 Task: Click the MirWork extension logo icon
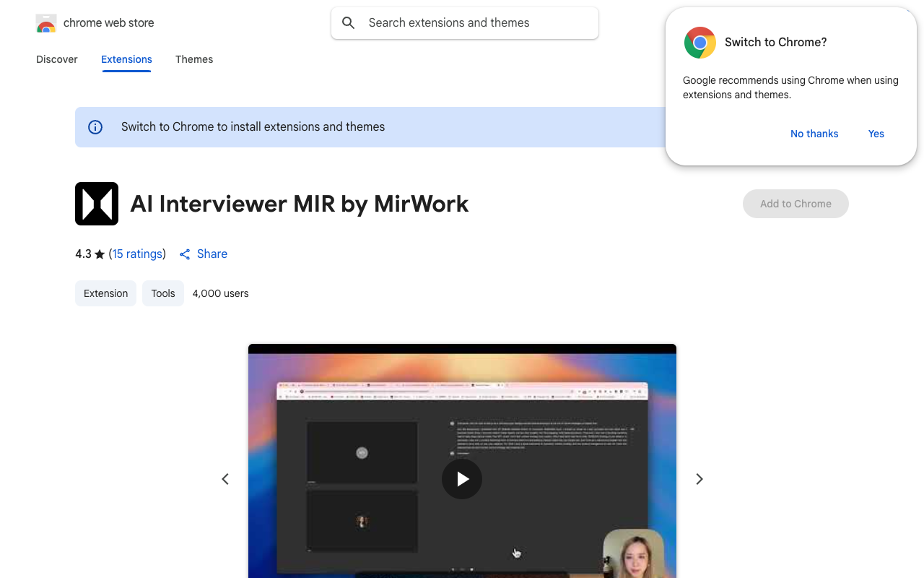[x=97, y=204]
